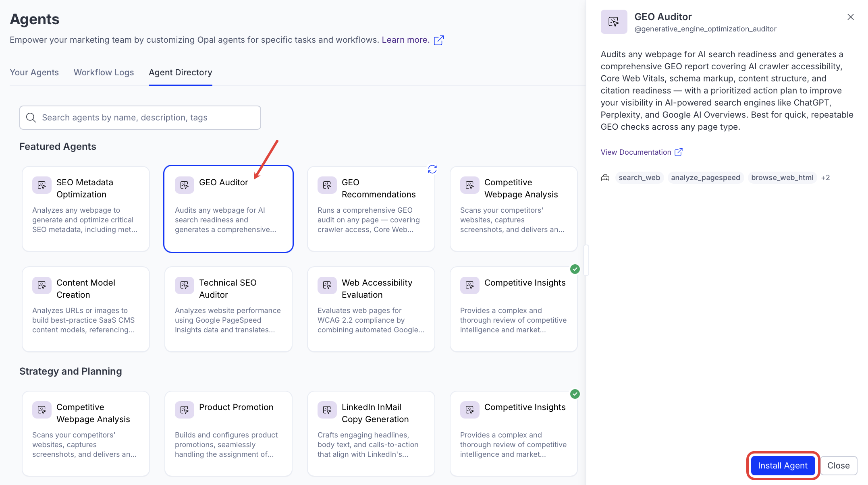Switch to the Your Agents tab
Image resolution: width=868 pixels, height=485 pixels.
pos(34,73)
